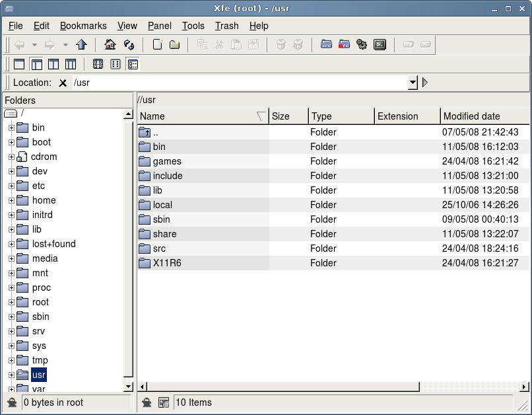The image size is (532, 415).
Task: Show properties of the selected file
Action: click(253, 44)
